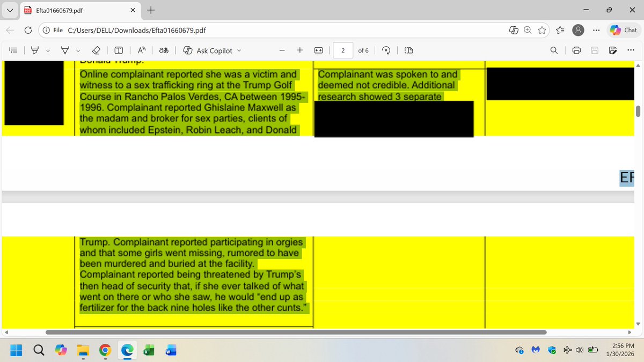Click the text 'research showed 3 separate'
The width and height of the screenshot is (644, 362).
(379, 97)
